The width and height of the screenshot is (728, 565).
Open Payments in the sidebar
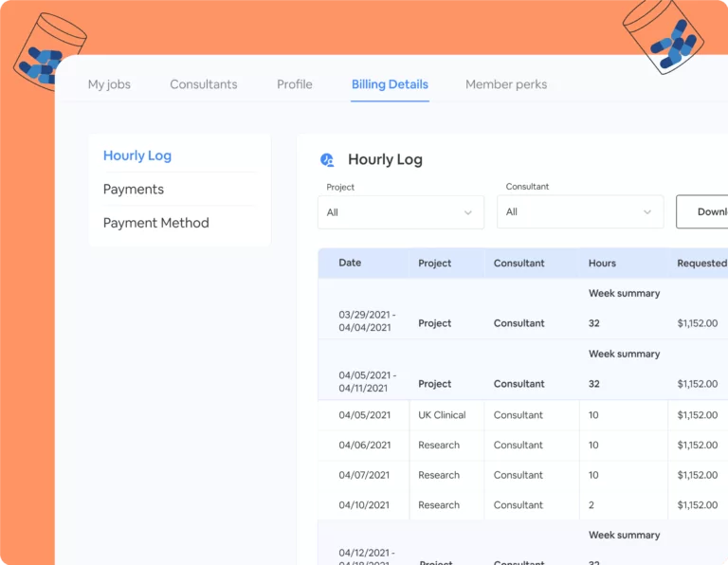(x=134, y=190)
